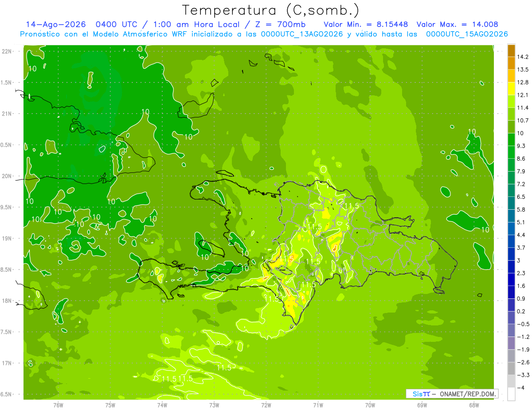Screen dimensions: 532x411
Task: Click the 18N latitude axis label
Action: (7, 301)
